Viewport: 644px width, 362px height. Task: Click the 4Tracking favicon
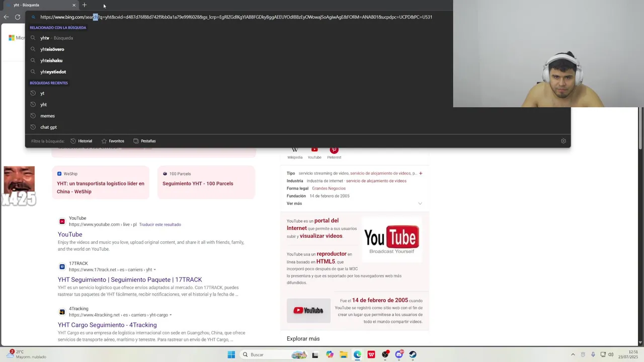(62, 312)
